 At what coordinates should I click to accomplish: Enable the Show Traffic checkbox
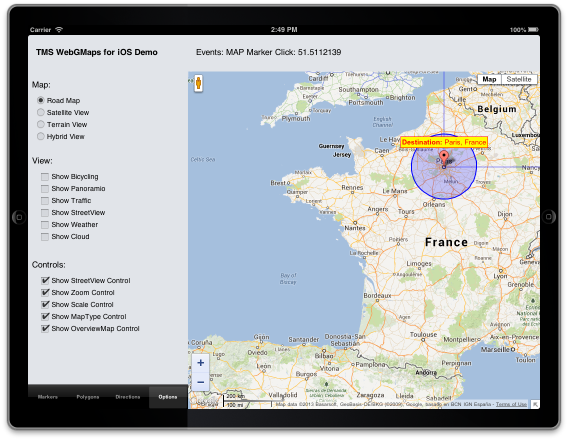tap(45, 201)
